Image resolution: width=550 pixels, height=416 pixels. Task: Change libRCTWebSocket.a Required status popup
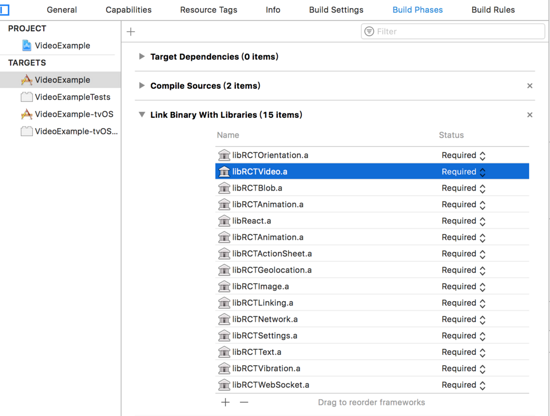click(x=463, y=385)
